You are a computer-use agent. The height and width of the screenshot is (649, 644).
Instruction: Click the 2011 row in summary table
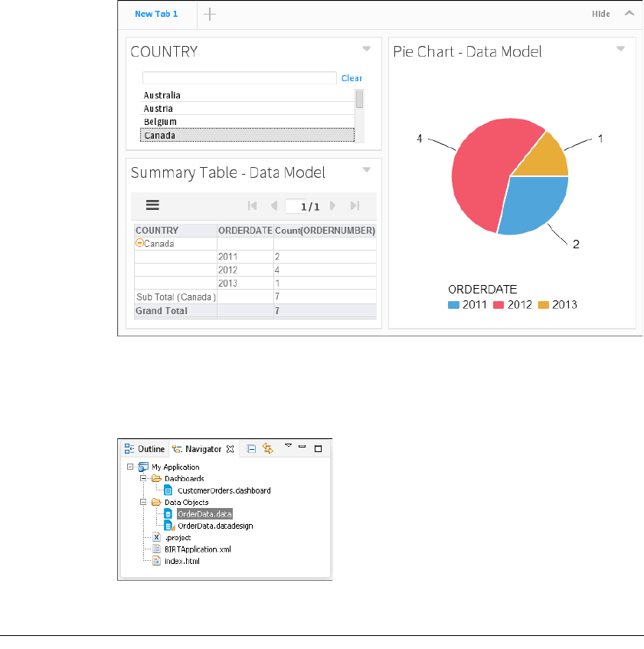(255, 257)
